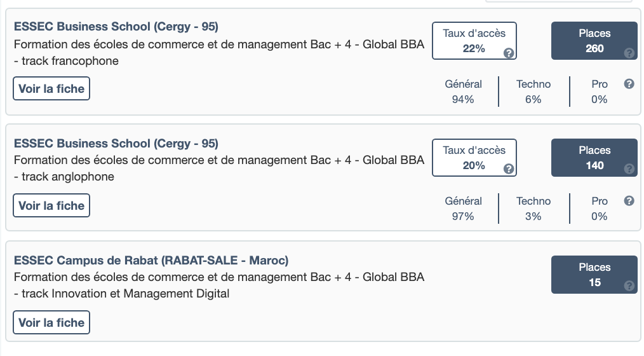Click help icon beside 22% access rate

[509, 53]
